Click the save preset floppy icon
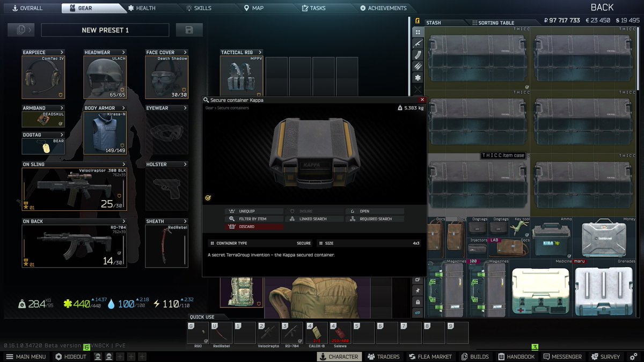 click(189, 30)
